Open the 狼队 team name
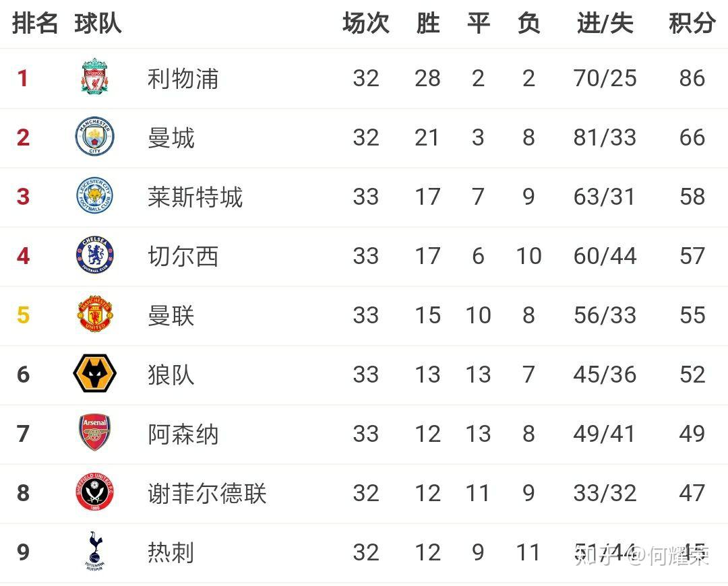Image resolution: width=728 pixels, height=586 pixels. tap(171, 375)
